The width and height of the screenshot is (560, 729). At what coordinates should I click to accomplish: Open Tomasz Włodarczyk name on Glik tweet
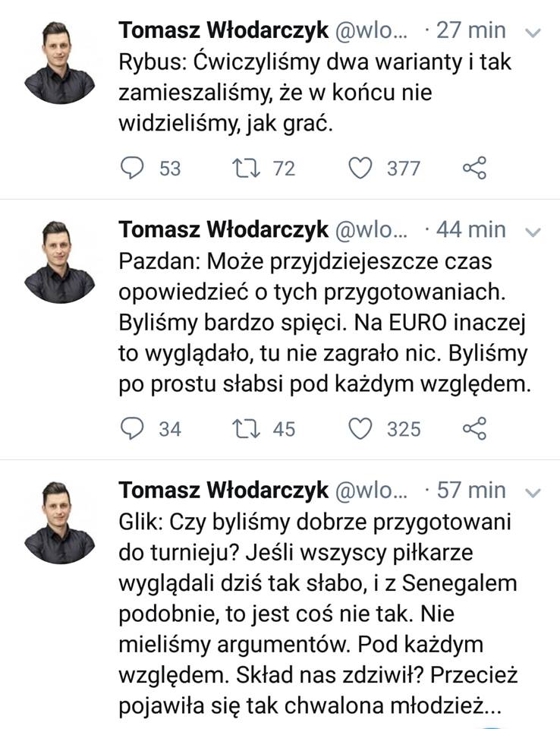coord(223,490)
